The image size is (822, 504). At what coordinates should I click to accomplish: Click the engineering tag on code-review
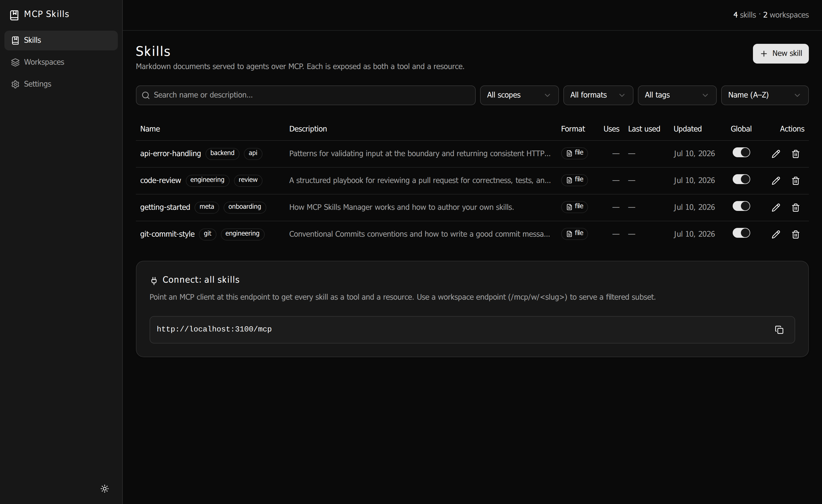207,181
